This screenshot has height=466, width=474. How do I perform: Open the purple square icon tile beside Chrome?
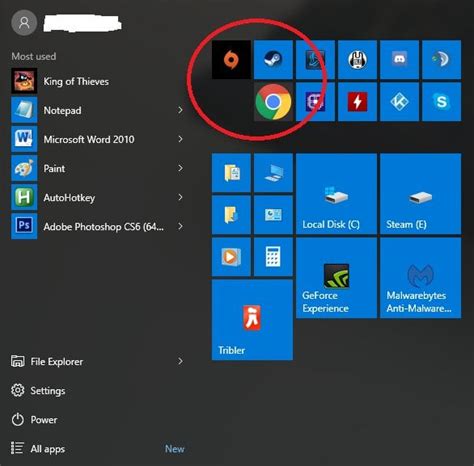click(315, 102)
